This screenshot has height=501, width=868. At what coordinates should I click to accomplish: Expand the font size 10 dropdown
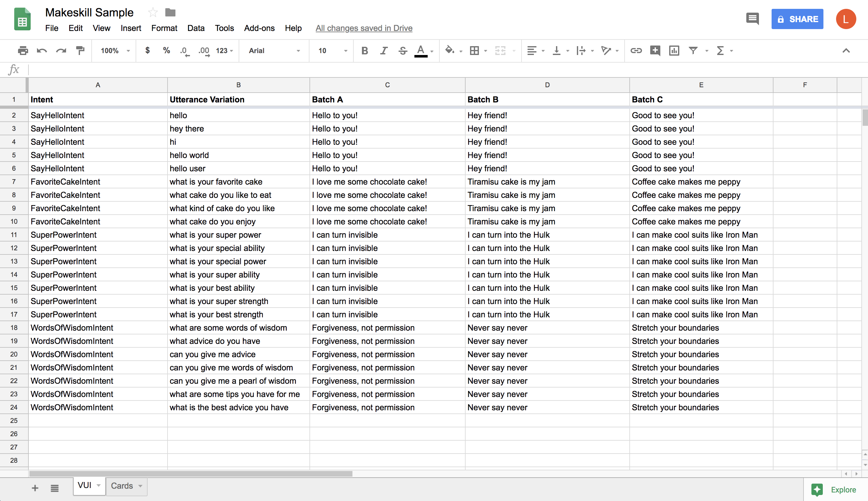coord(332,51)
